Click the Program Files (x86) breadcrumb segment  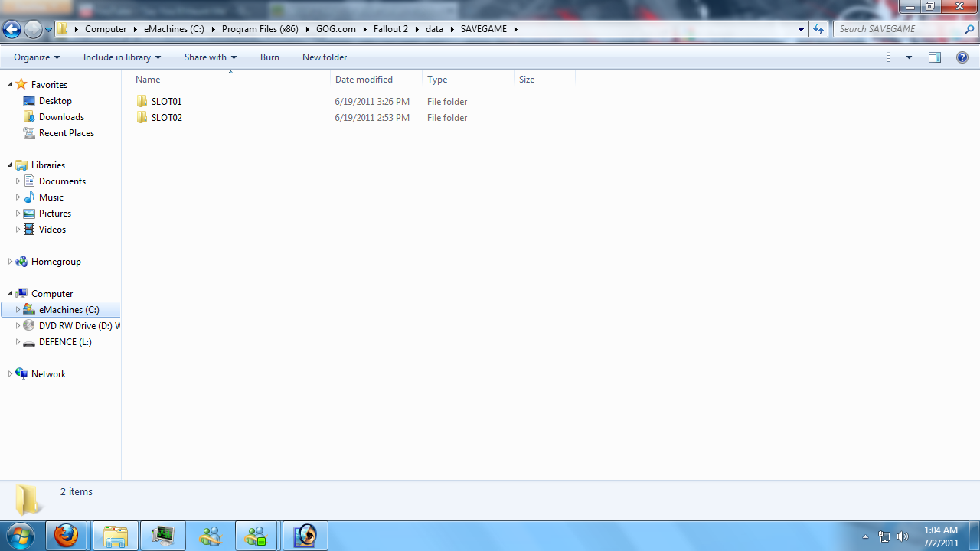click(x=260, y=29)
